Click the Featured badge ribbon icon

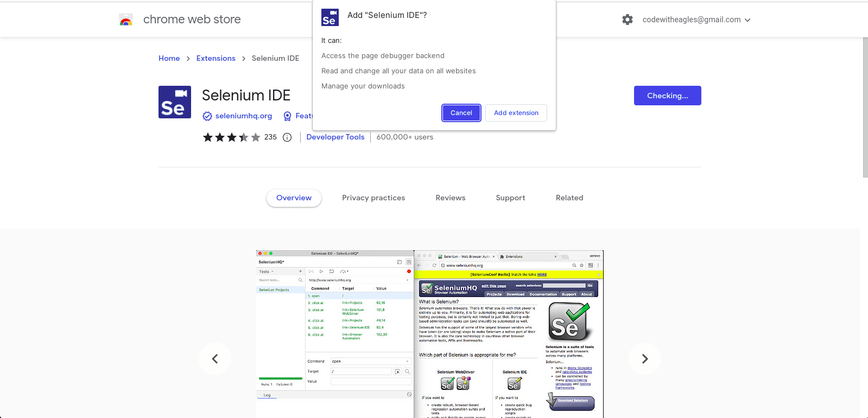click(288, 116)
